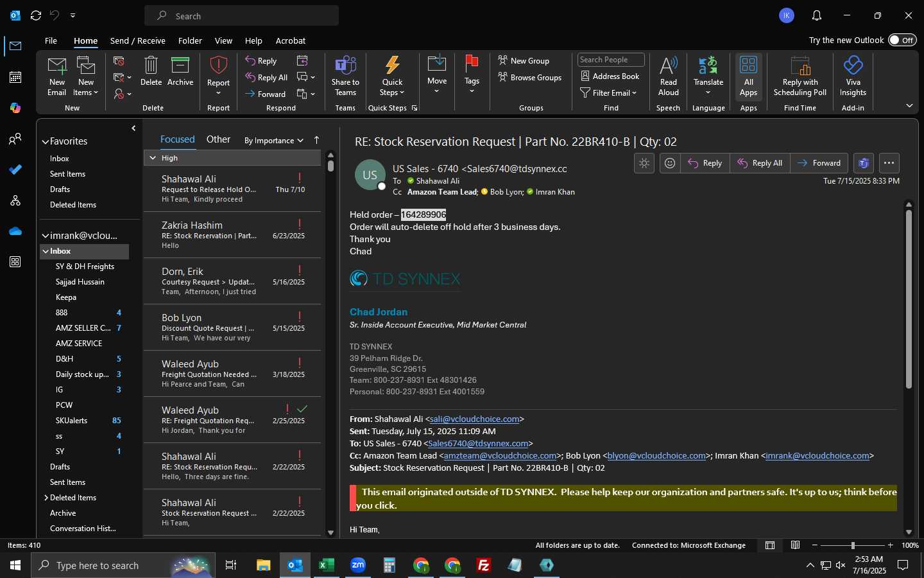Switch to Normal view in status bar
Screen dimensions: 924x578
pos(770,545)
